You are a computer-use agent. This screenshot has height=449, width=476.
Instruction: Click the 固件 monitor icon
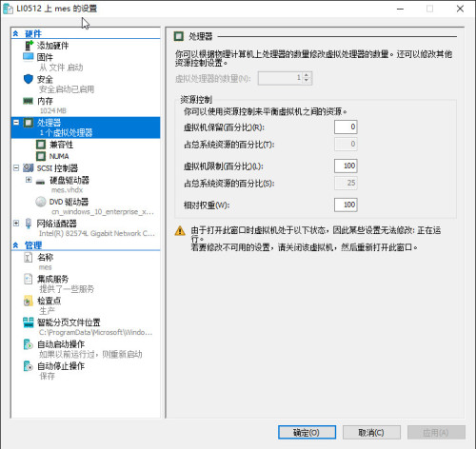[29, 57]
